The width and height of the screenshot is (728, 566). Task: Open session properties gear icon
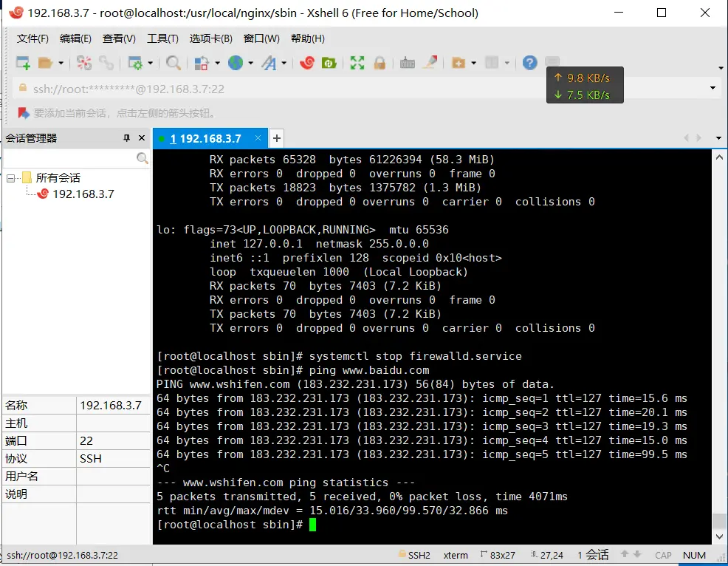coord(135,63)
